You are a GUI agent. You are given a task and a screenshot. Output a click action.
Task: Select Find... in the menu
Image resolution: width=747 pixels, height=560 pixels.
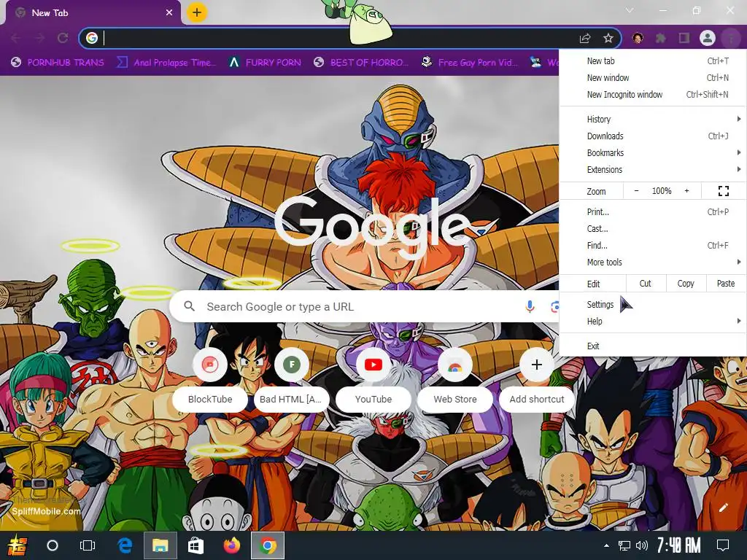653,245
